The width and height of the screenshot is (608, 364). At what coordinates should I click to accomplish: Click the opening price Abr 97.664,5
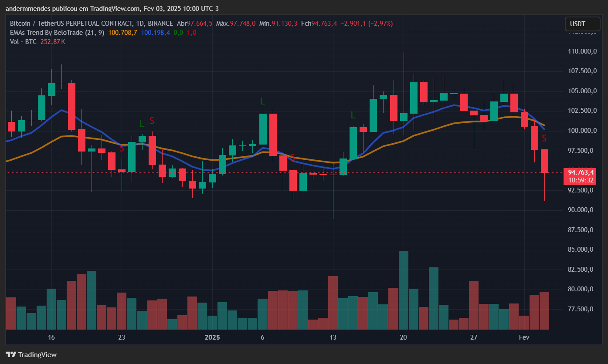click(x=195, y=23)
